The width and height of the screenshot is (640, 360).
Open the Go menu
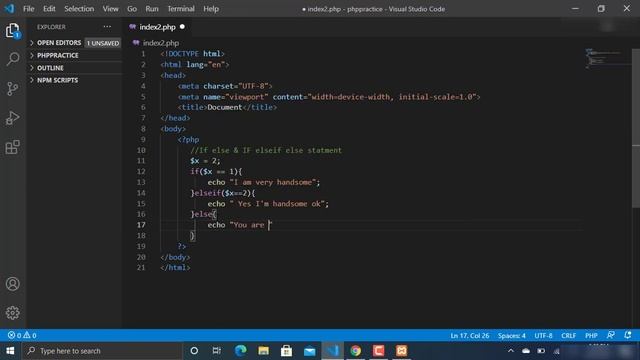point(131,9)
